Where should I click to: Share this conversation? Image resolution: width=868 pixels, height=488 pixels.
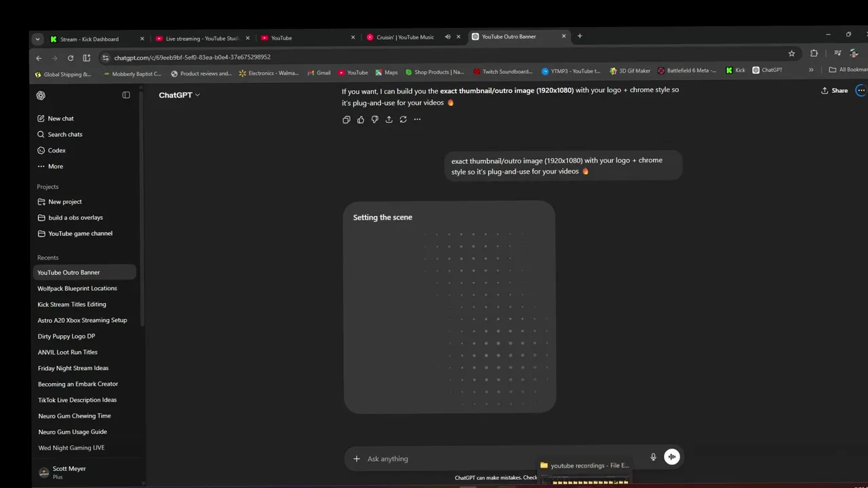834,90
